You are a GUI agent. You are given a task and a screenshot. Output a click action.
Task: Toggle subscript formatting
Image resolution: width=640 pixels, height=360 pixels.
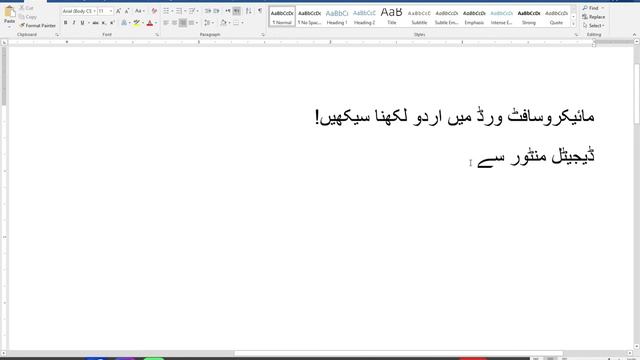point(104,23)
